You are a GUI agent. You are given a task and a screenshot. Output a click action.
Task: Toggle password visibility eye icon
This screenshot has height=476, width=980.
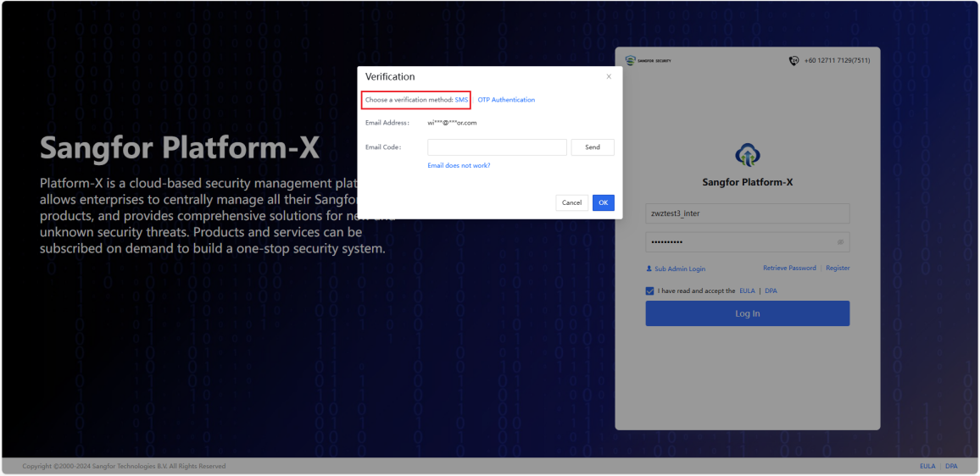(841, 242)
